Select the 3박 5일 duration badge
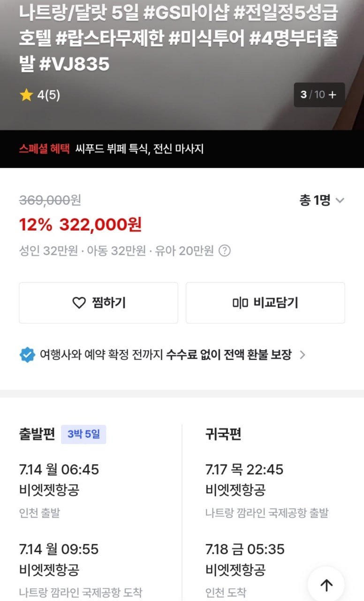Viewport: 364px width, 601px height. (83, 434)
